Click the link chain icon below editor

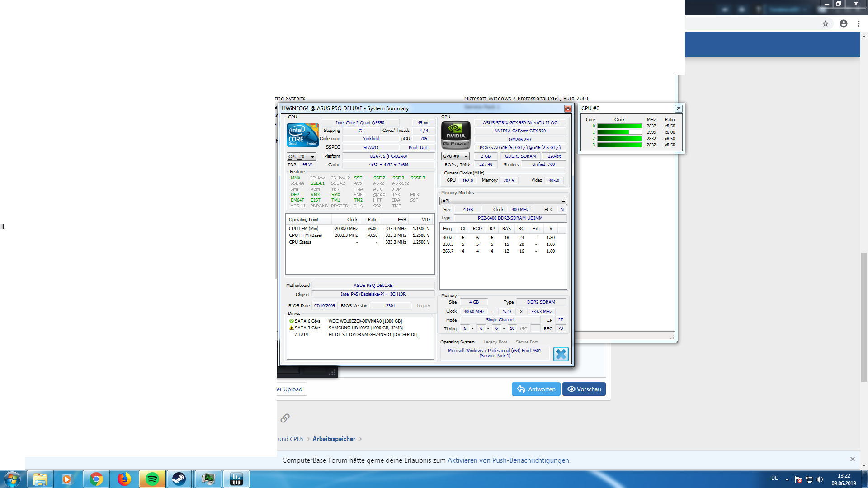[285, 418]
